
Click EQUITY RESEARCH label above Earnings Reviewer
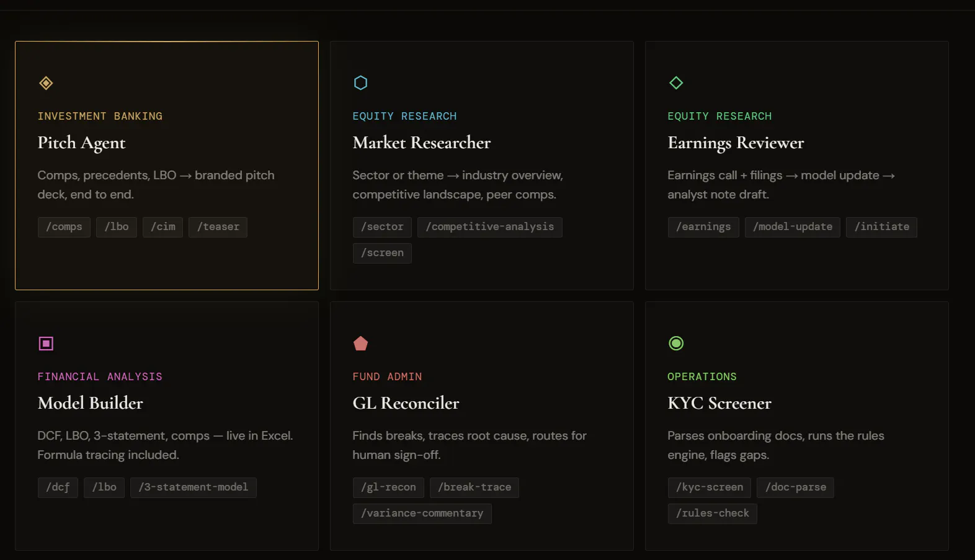[719, 117]
